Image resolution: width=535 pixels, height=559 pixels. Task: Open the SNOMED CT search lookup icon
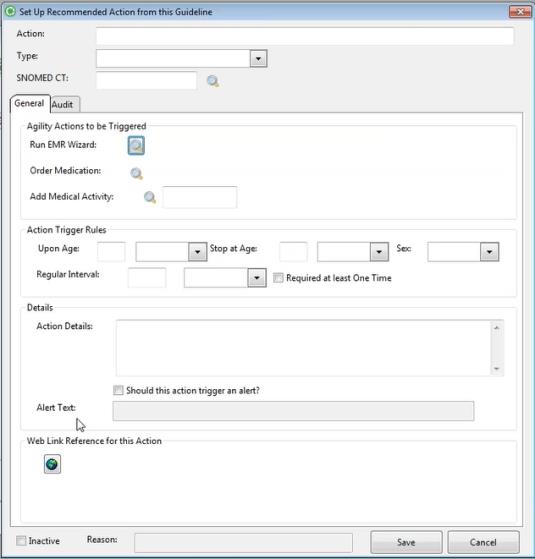click(213, 81)
